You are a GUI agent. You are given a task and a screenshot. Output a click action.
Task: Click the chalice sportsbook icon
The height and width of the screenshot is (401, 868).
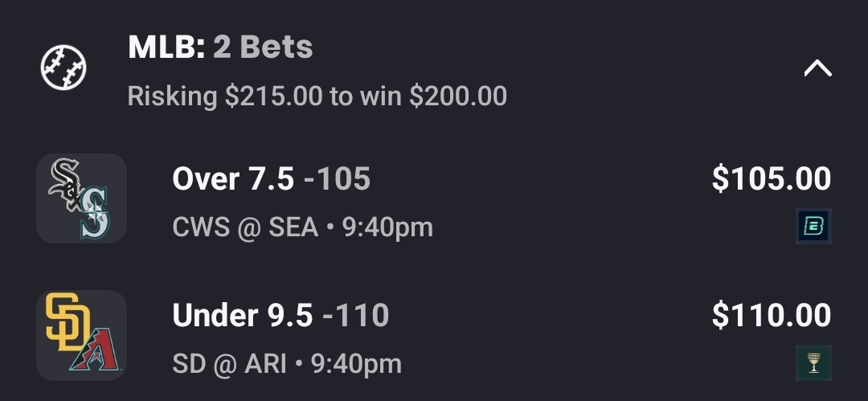[x=813, y=363]
